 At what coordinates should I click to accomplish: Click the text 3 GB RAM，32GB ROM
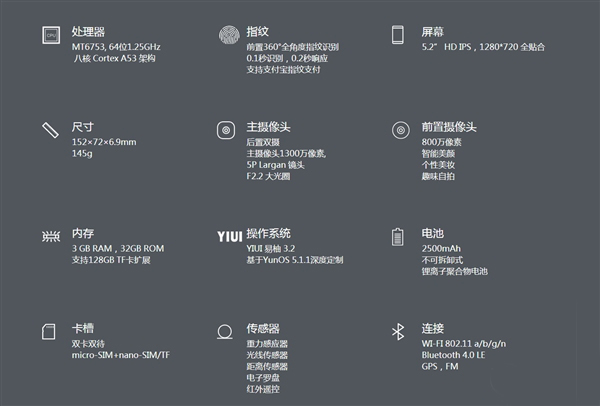118,248
